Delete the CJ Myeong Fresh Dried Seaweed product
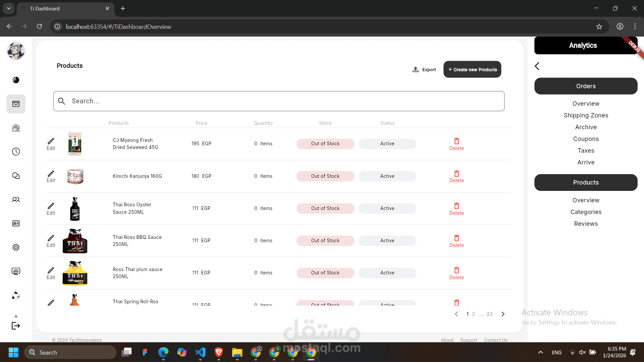Viewport: 644px width, 362px height. [x=456, y=144]
